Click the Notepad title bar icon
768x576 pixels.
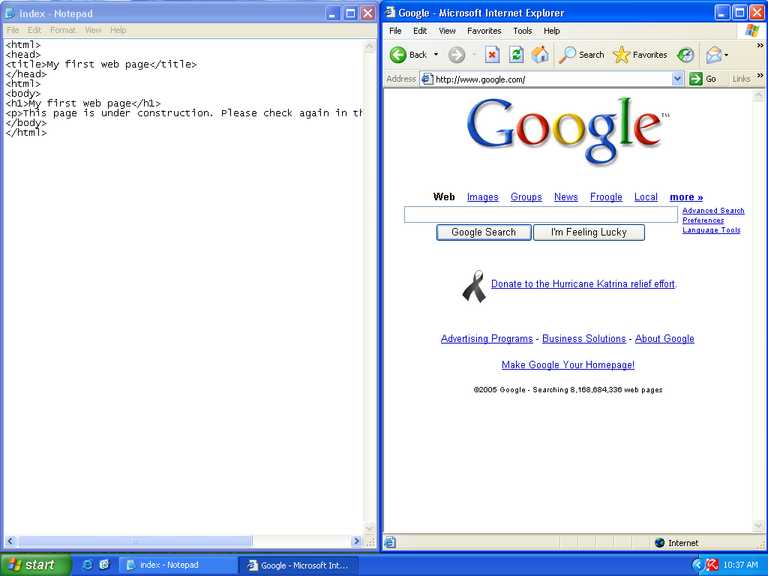pos(9,13)
